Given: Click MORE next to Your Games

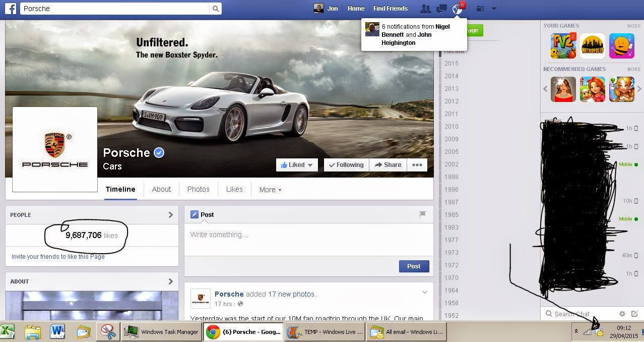Looking at the screenshot, I should coord(634,26).
